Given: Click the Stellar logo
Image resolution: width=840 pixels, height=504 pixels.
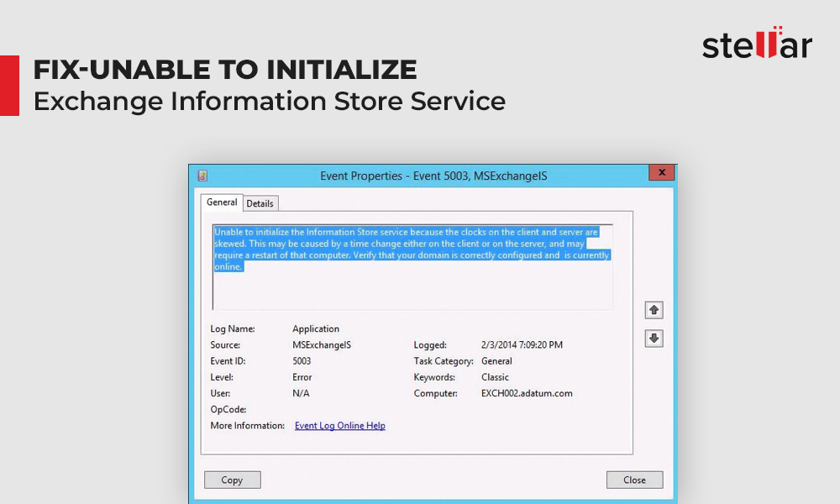Looking at the screenshot, I should 758,43.
